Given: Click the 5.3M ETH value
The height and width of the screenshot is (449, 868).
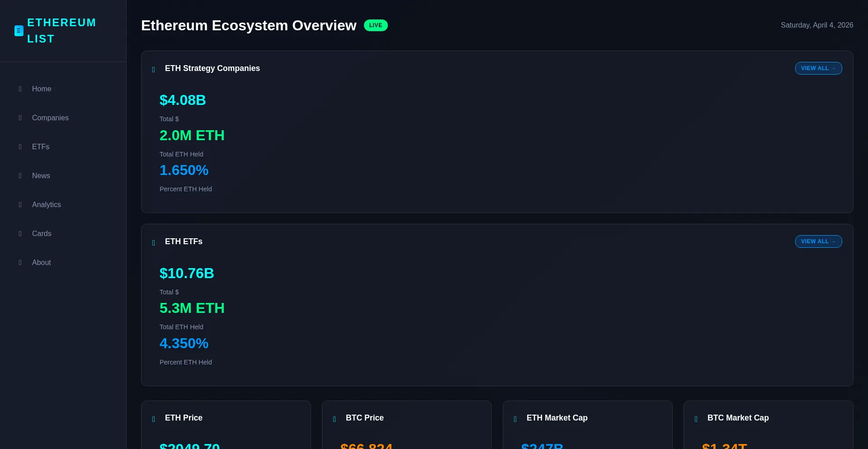Looking at the screenshot, I should 192,308.
